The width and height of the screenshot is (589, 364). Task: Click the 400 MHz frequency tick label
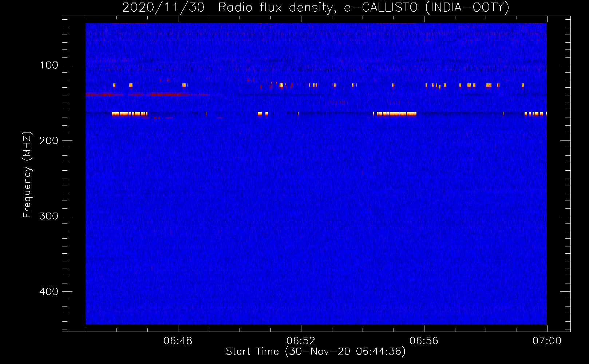click(x=49, y=292)
